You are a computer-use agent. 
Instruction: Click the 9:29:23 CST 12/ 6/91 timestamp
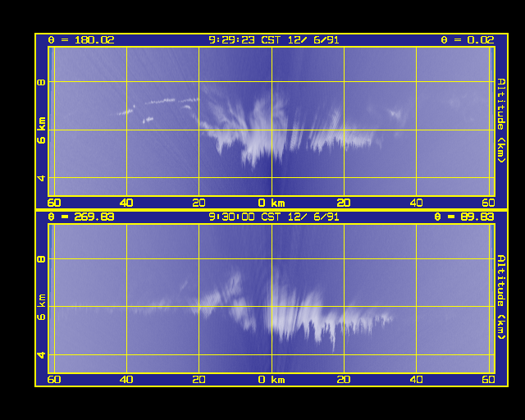274,40
